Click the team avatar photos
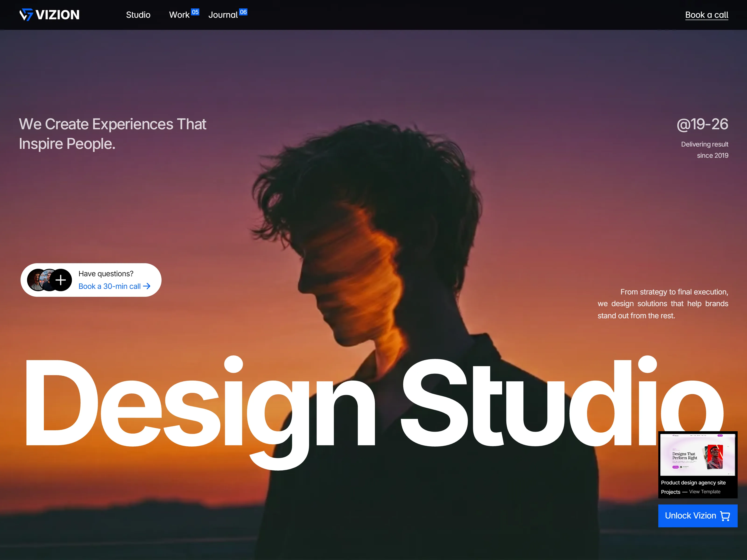747x560 pixels. pos(44,280)
